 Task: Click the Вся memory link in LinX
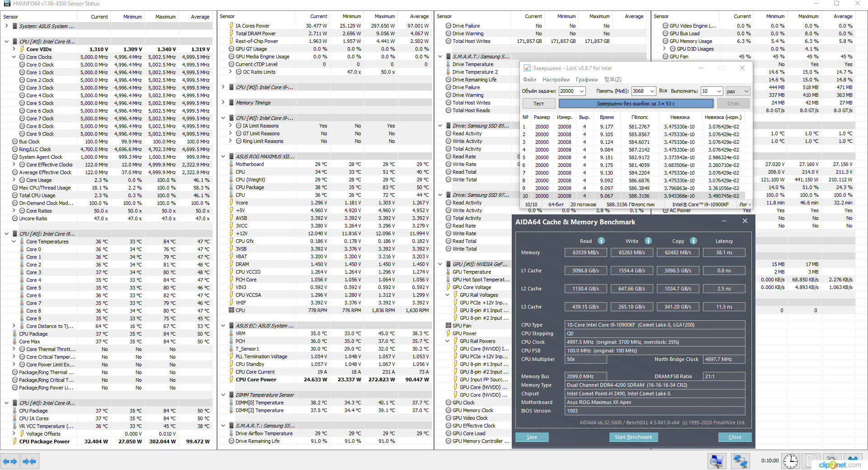coord(663,91)
